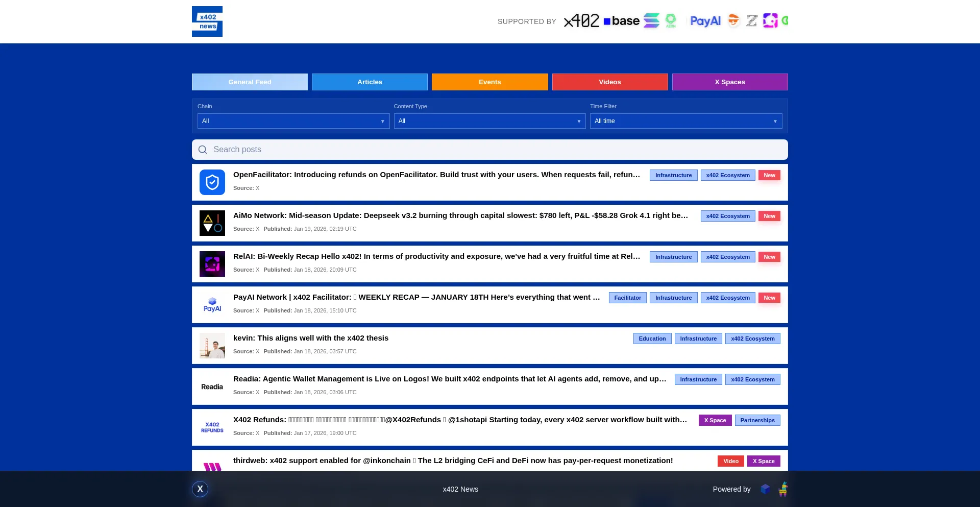Click the X402 Refunds avatar icon

[212, 427]
